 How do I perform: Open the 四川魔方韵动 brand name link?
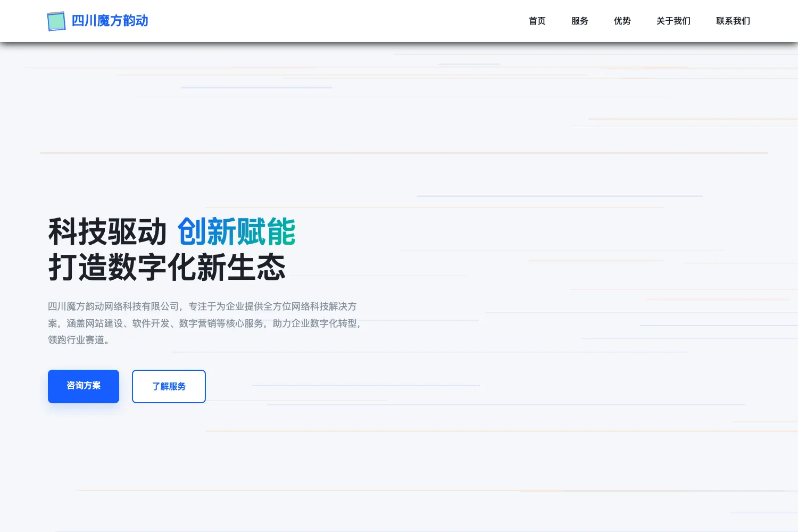tap(110, 21)
